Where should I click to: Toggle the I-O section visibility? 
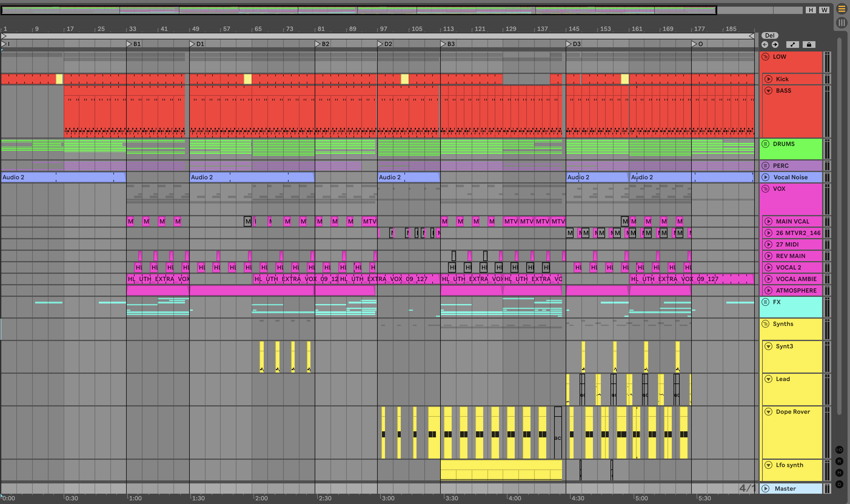(x=839, y=450)
